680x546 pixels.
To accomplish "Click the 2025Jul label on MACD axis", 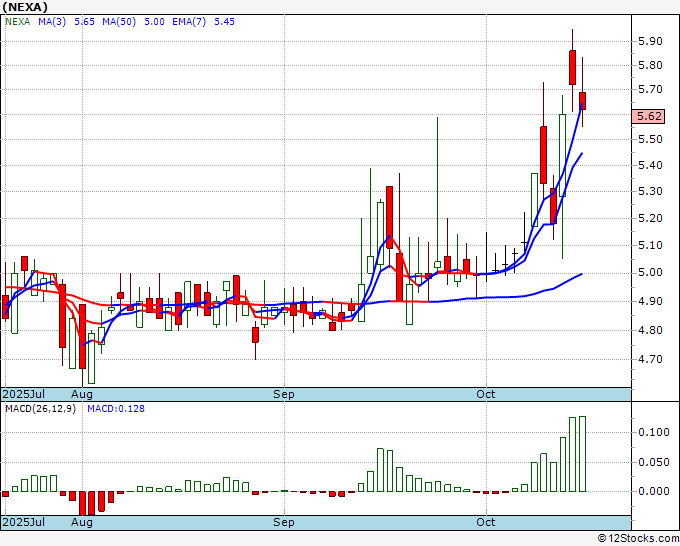I will pyautogui.click(x=24, y=522).
